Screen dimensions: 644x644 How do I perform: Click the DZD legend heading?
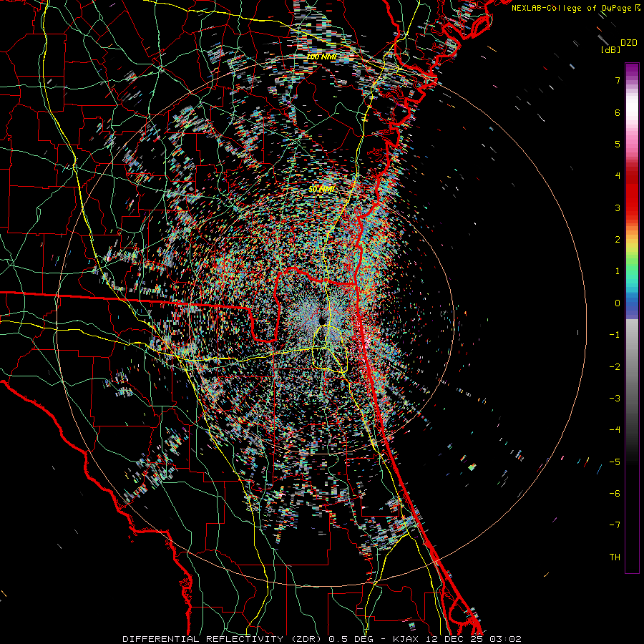coord(629,43)
